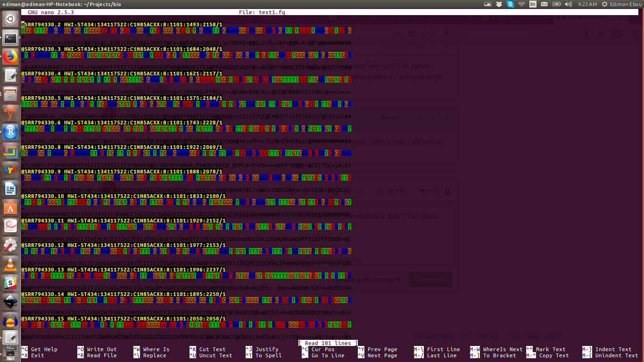Image resolution: width=644 pixels, height=362 pixels.
Task: Click the '@SRR794330.15' header line
Action: tap(124, 319)
